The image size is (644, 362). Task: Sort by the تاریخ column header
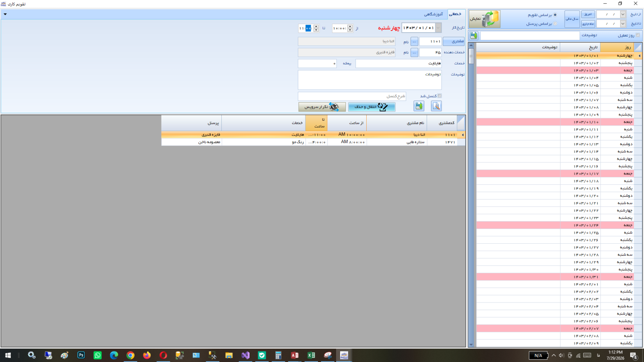coord(580,47)
